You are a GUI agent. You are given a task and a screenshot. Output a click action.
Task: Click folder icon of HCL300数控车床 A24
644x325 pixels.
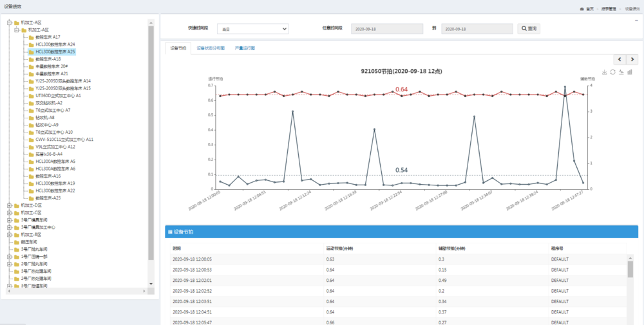click(x=31, y=44)
